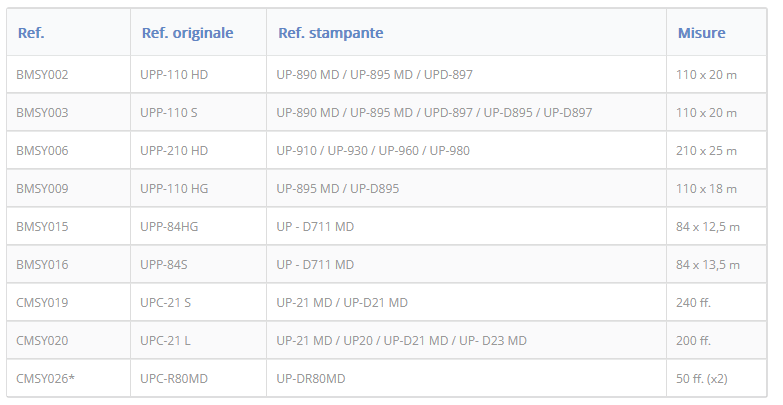Select the BMSY003 reference cell
The height and width of the screenshot is (405, 783).
(68, 112)
